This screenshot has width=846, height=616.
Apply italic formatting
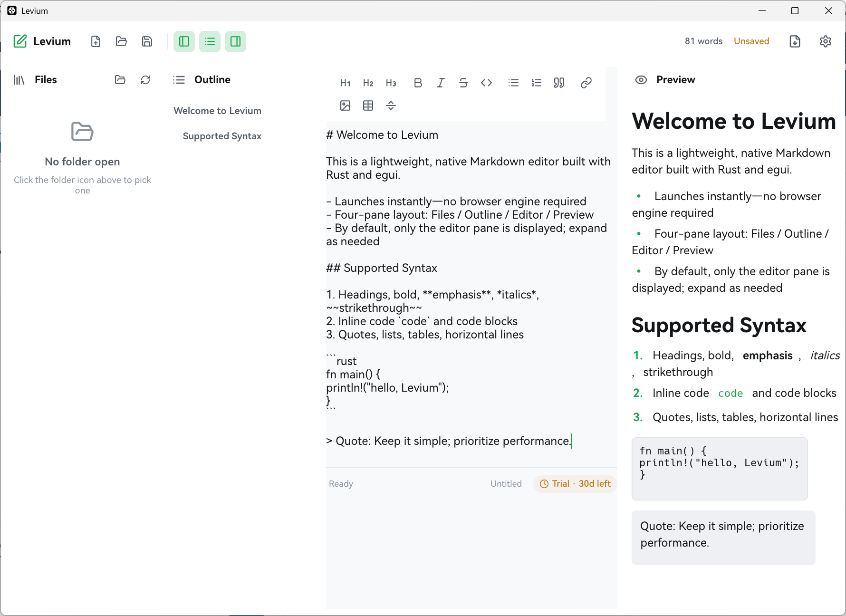[441, 83]
